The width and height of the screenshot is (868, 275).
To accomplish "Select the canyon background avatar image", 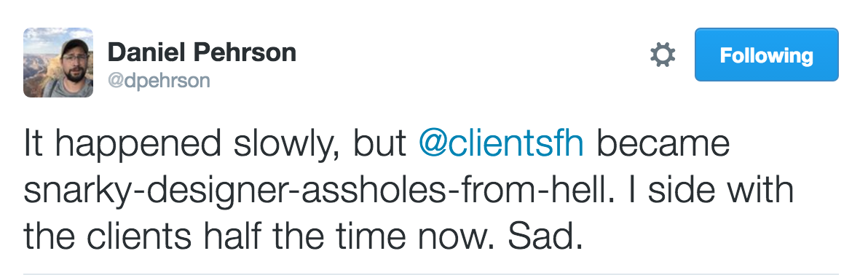I will (x=58, y=63).
